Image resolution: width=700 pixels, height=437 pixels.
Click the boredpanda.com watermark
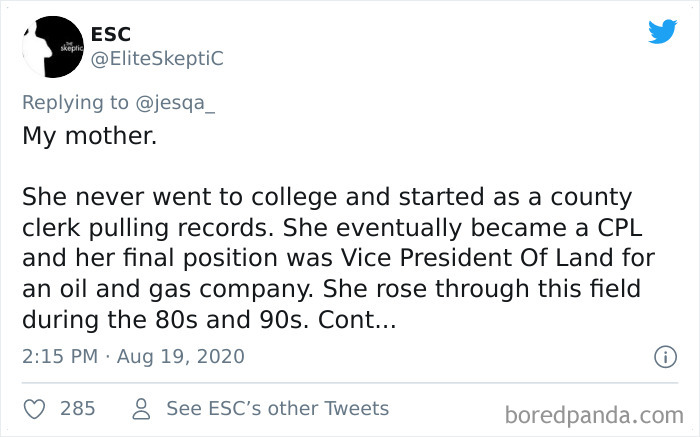pos(595,413)
